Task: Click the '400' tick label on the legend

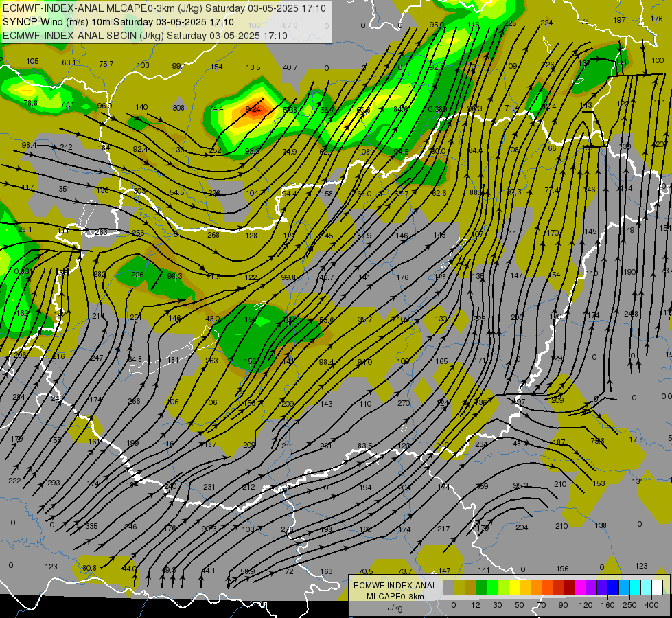Action: tap(651, 605)
